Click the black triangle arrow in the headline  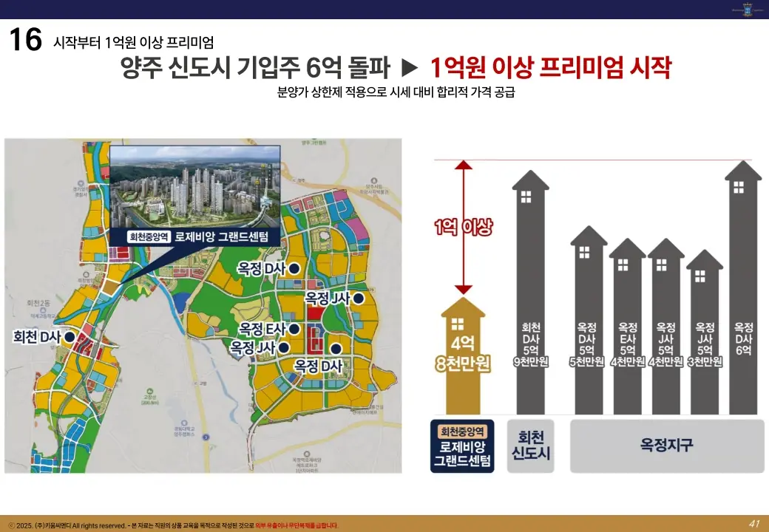click(410, 69)
